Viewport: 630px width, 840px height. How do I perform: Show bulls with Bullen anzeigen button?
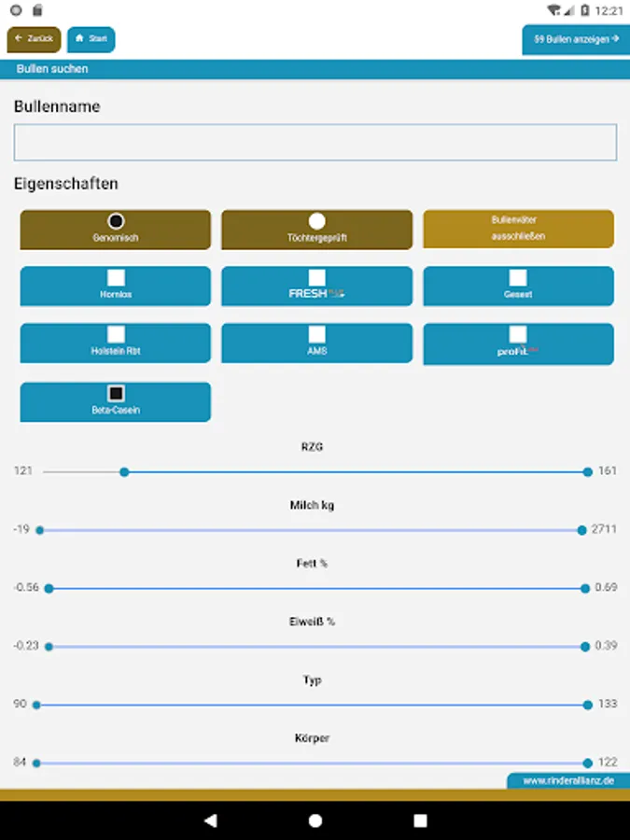[576, 39]
